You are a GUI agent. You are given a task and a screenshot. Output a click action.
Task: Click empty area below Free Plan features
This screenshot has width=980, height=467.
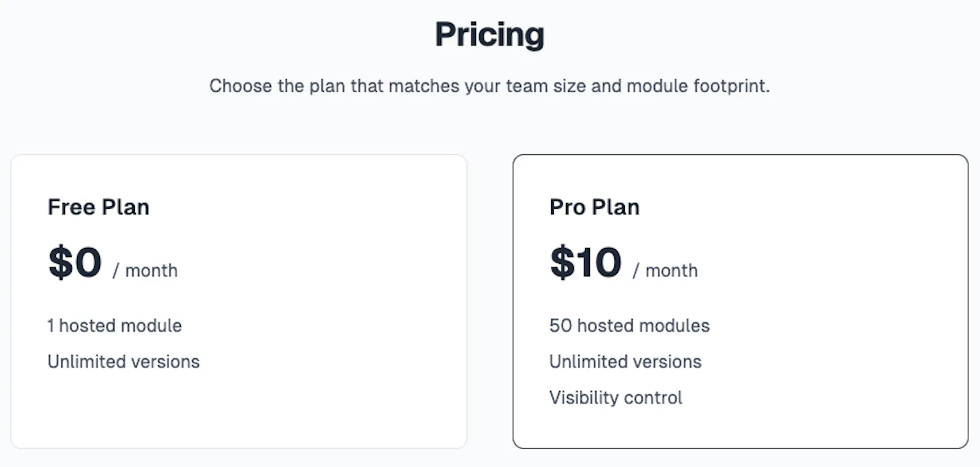pos(239,410)
